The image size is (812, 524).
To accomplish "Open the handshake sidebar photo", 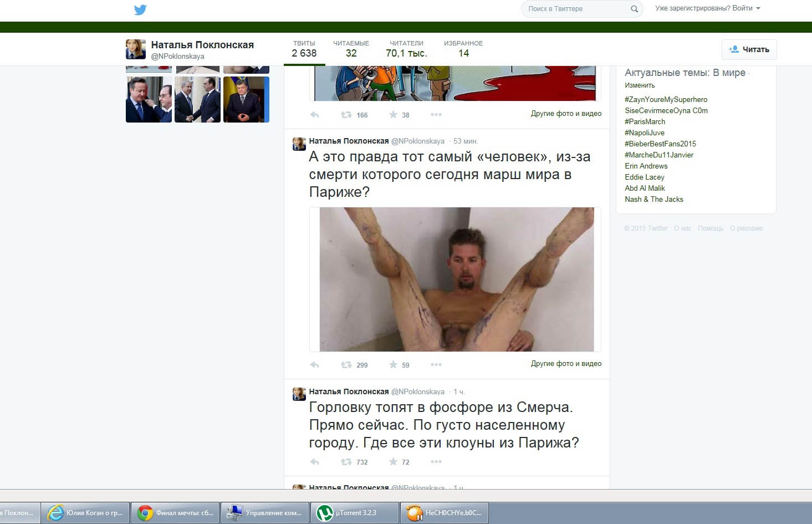I will (197, 99).
